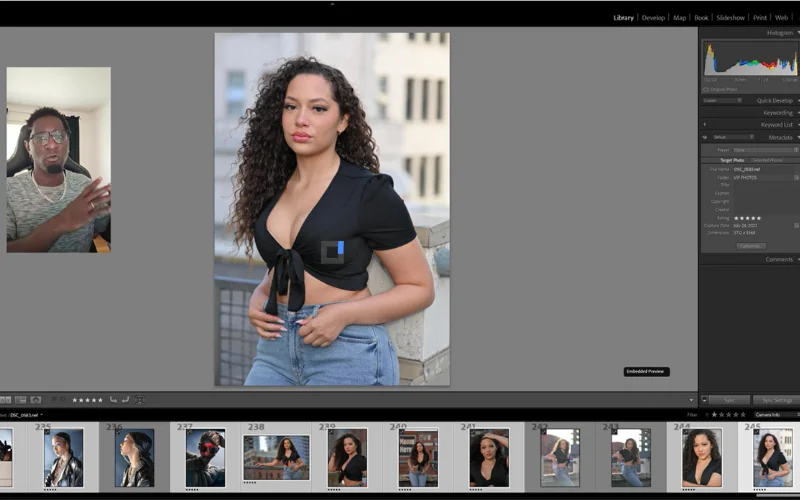Switch to the Develop module

[x=653, y=17]
